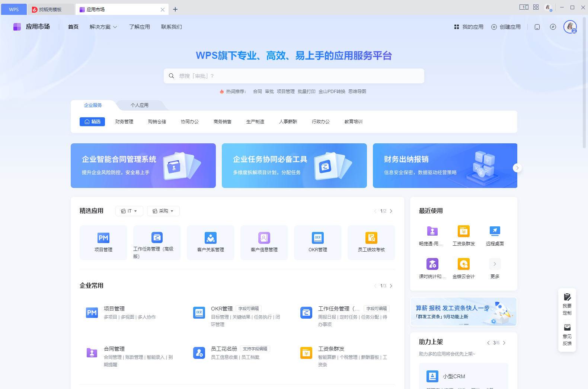Open the 工作任务管理（高级版）app icon
Viewport: 588px width, 389px height.
click(x=157, y=237)
